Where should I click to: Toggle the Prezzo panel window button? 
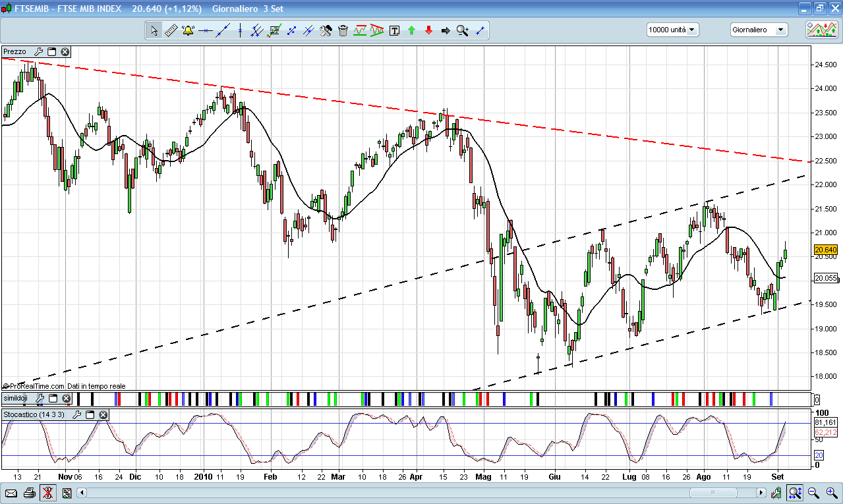click(52, 51)
